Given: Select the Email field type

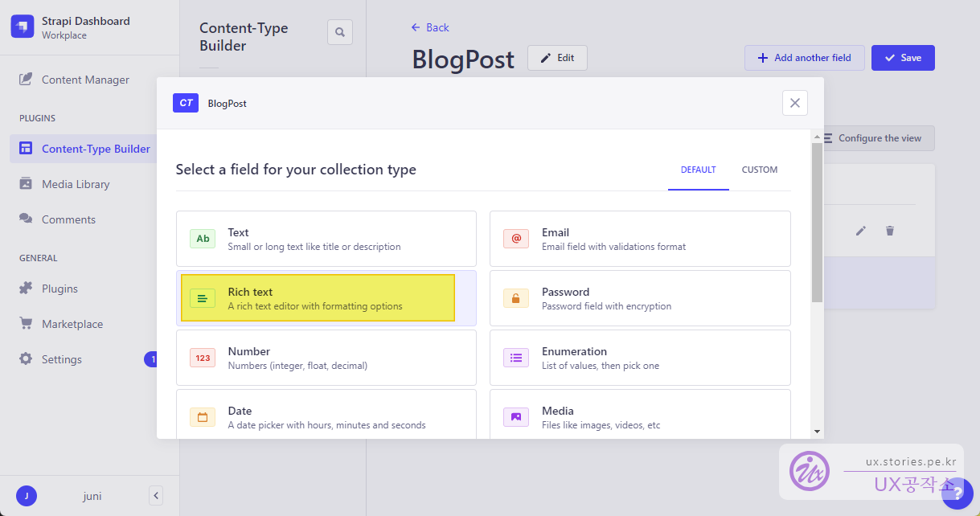Looking at the screenshot, I should pos(640,239).
